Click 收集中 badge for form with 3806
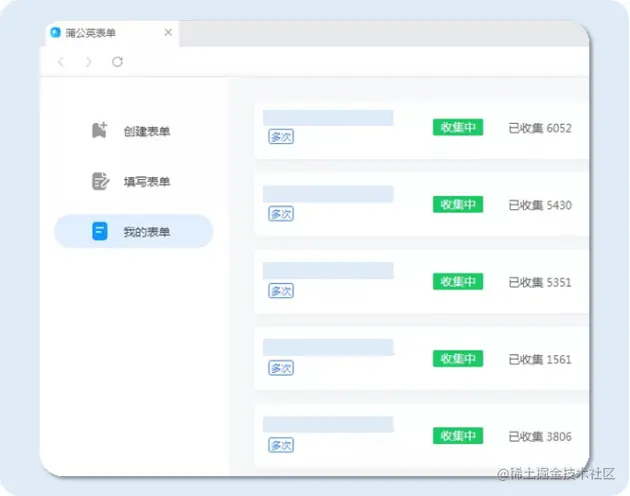Image resolution: width=630 pixels, height=496 pixels. [458, 436]
